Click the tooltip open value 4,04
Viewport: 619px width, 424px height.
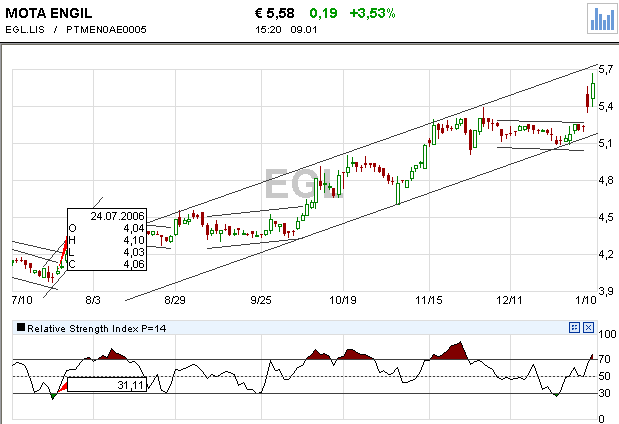click(134, 228)
